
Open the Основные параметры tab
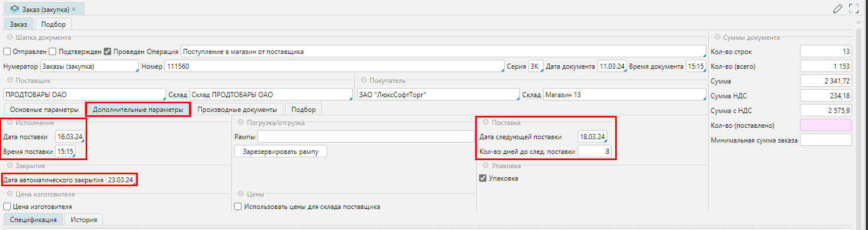(x=44, y=109)
